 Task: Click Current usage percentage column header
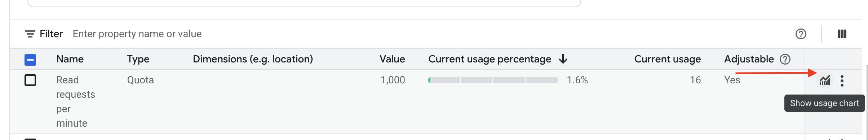coord(490,59)
